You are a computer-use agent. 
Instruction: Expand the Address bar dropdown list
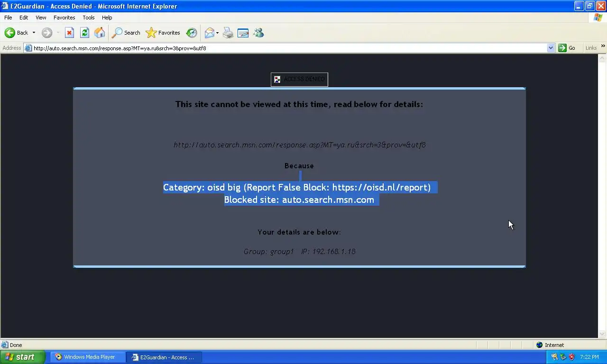[551, 48]
